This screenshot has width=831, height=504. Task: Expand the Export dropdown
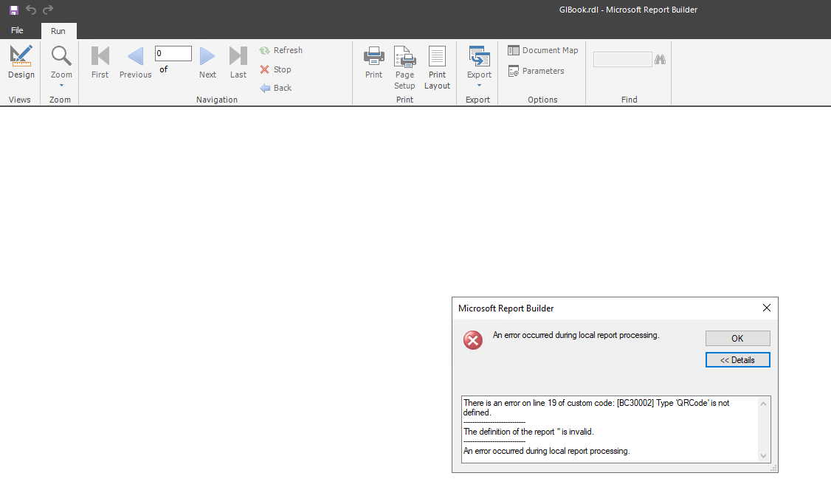pos(479,66)
